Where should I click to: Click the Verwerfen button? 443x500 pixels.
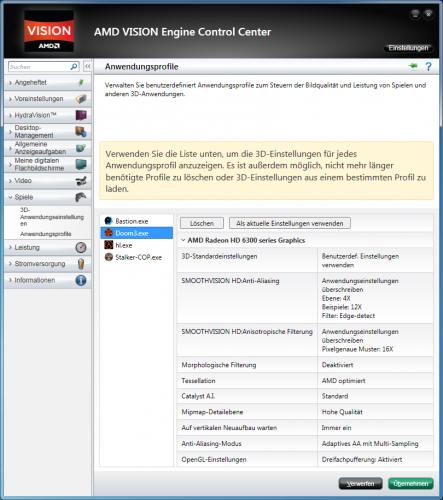[360, 484]
